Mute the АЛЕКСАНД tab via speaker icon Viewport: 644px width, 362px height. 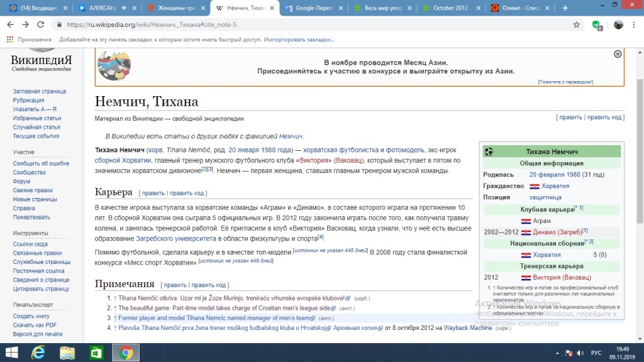pyautogui.click(x=125, y=8)
